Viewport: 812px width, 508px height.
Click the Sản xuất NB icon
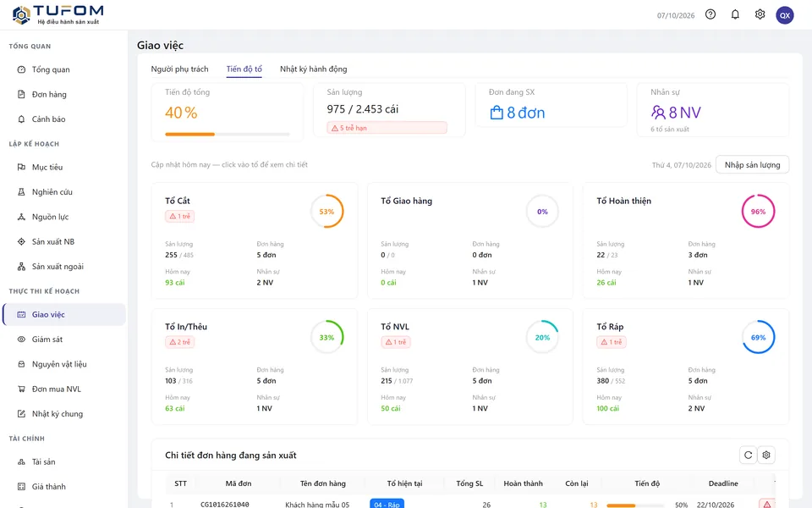(x=21, y=241)
